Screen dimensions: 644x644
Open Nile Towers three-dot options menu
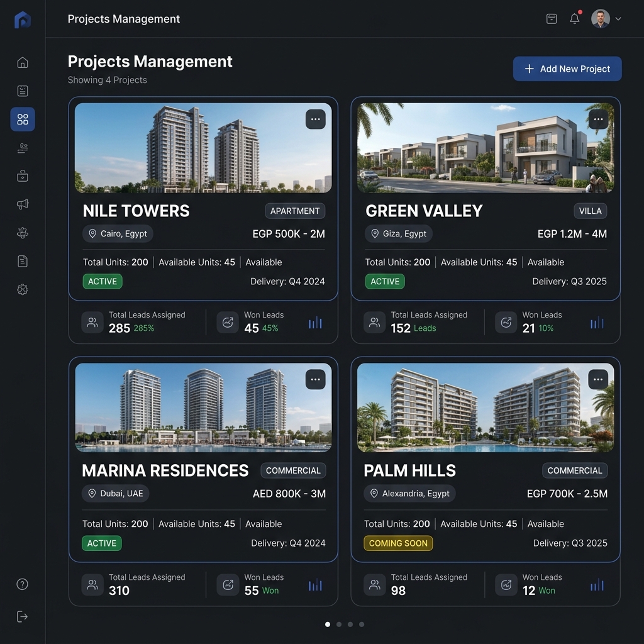pos(316,119)
